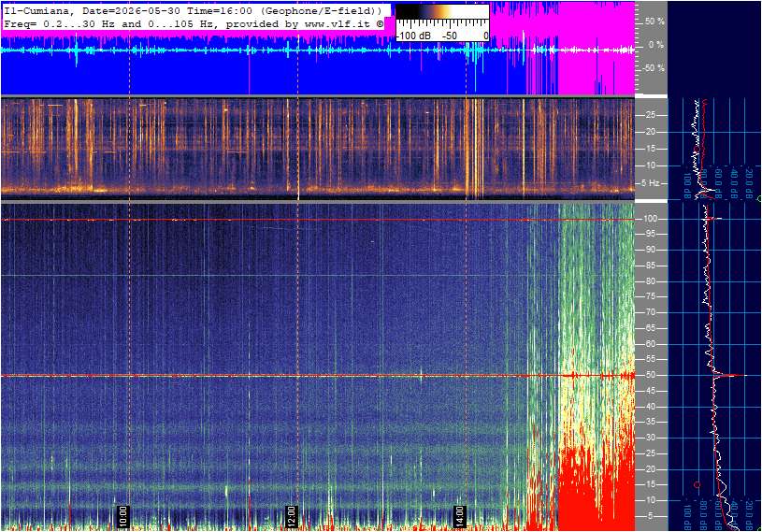This screenshot has height=532, width=762.
Task: Click the -40.0 dB label in lower spectrum plot
Action: click(x=735, y=515)
